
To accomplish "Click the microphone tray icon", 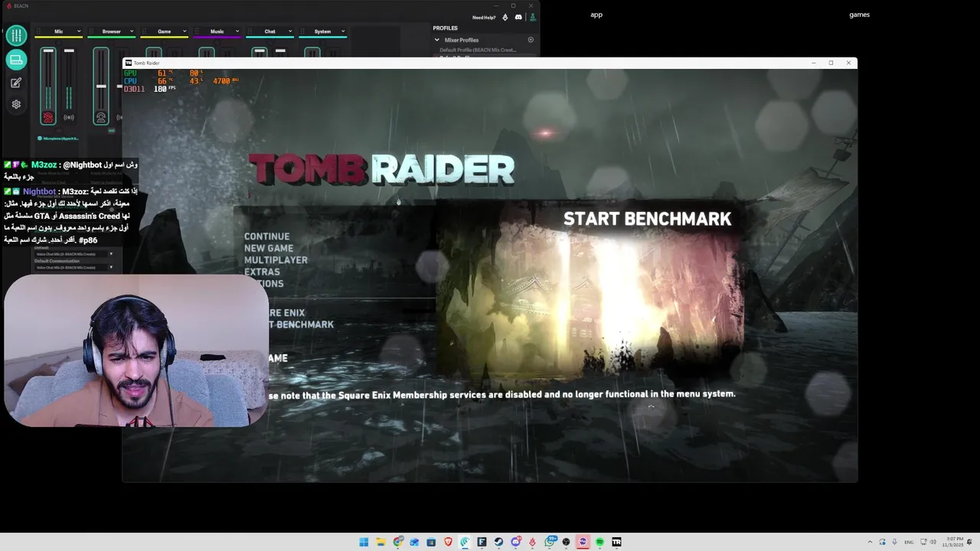I will 894,542.
